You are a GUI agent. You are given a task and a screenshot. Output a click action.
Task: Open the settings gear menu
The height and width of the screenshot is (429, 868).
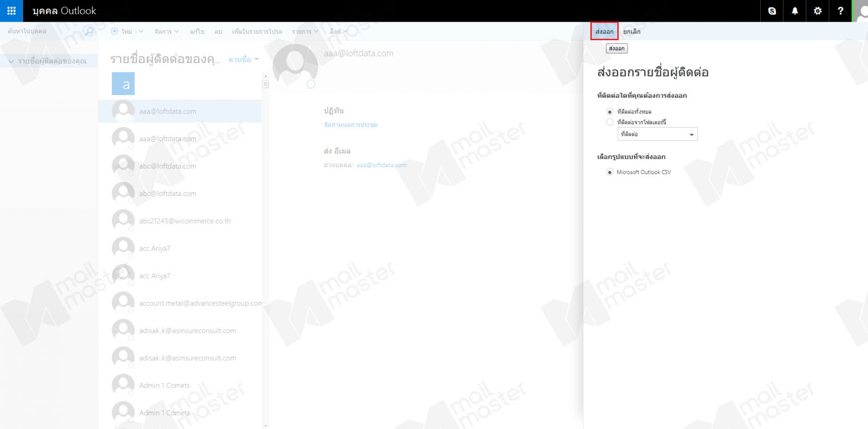(x=818, y=11)
